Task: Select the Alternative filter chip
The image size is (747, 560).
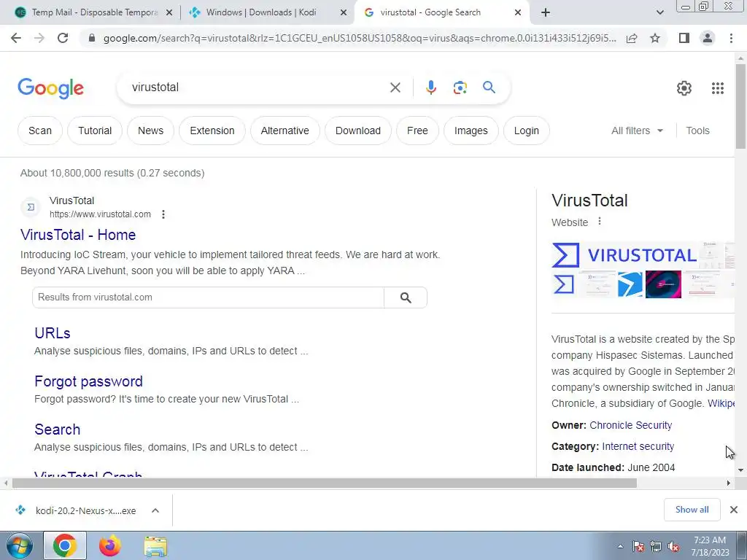Action: [x=285, y=131]
